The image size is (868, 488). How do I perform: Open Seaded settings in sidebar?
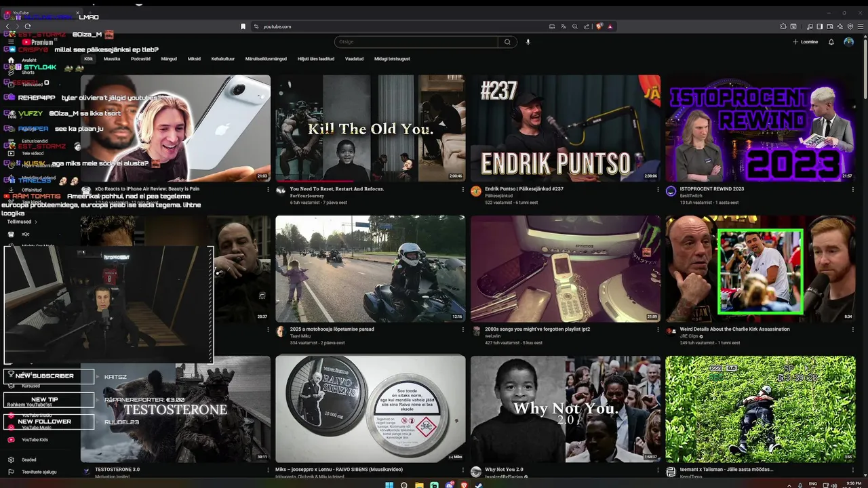[29, 460]
